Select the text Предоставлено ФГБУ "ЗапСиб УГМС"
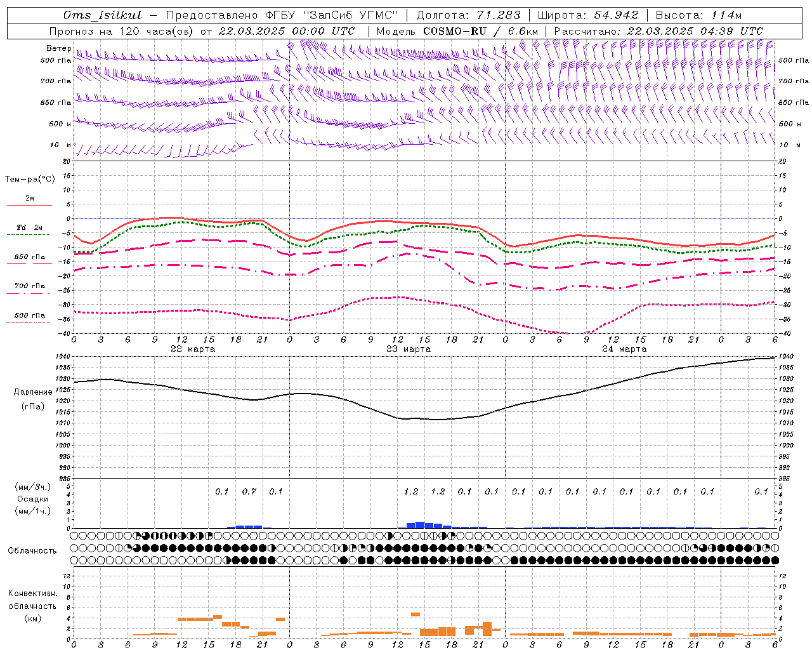Screen dimensions: 812x650 click(282, 15)
